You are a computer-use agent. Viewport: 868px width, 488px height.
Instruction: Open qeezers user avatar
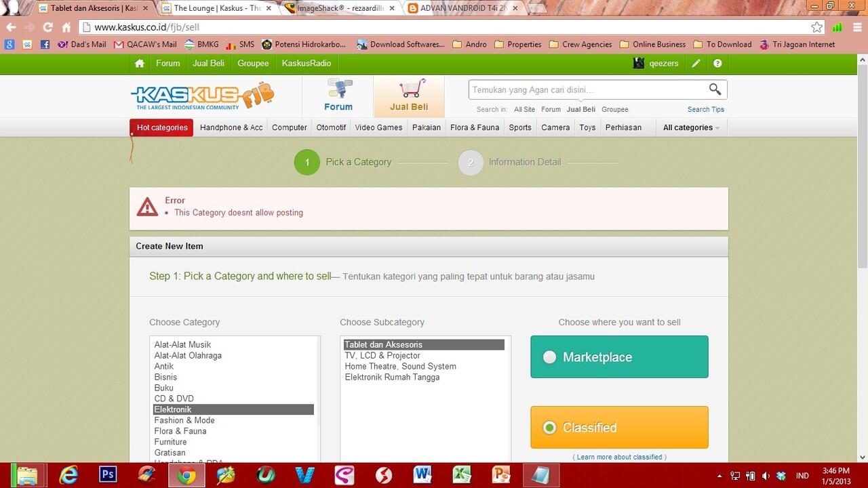[638, 63]
